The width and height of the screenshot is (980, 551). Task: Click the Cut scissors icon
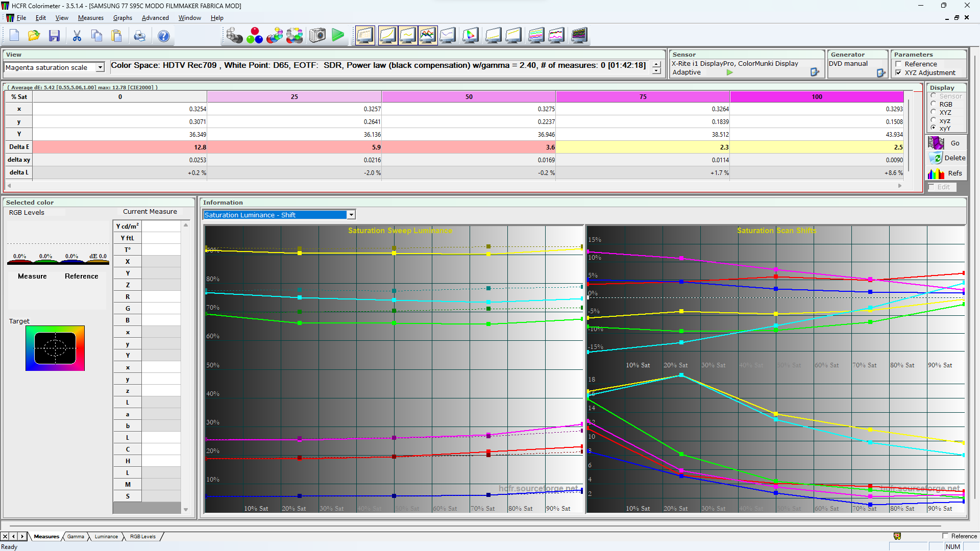coord(77,36)
